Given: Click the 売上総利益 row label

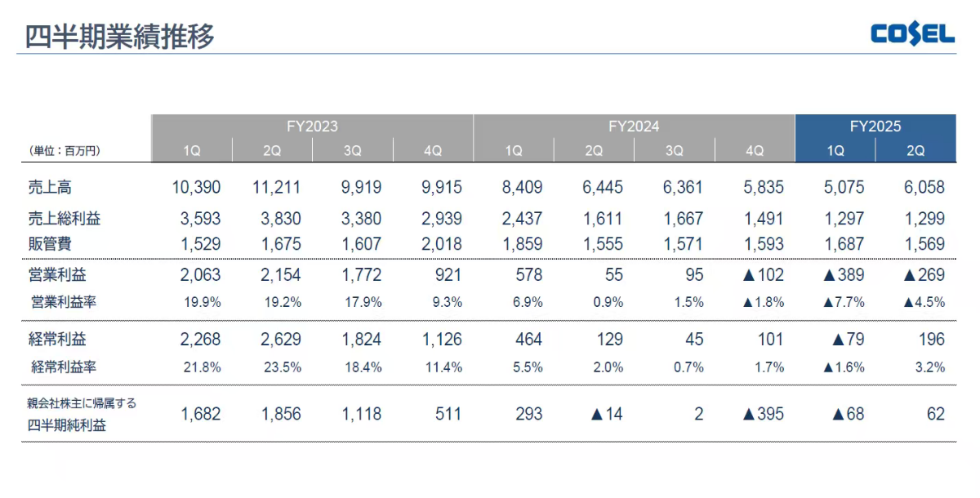Looking at the screenshot, I should tap(65, 219).
